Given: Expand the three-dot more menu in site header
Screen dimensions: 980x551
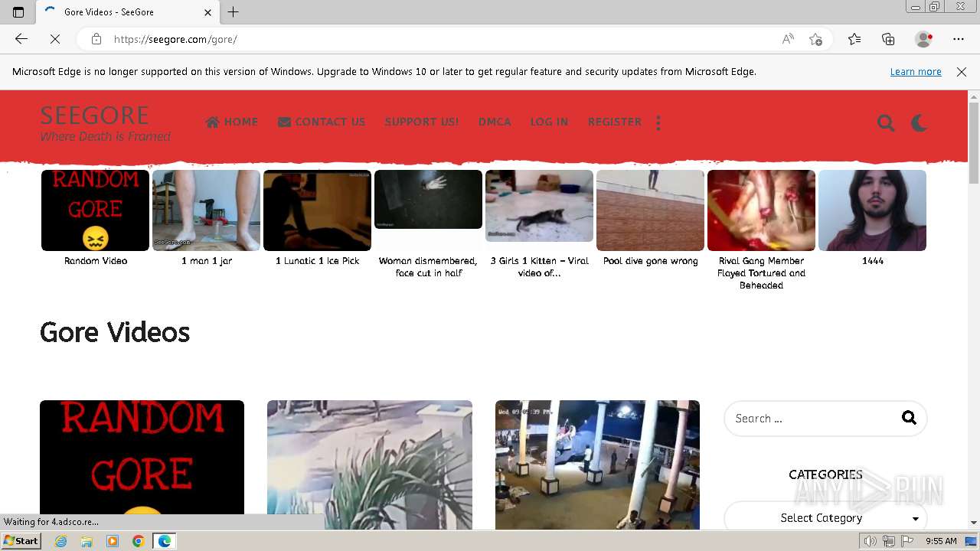Looking at the screenshot, I should pyautogui.click(x=658, y=122).
